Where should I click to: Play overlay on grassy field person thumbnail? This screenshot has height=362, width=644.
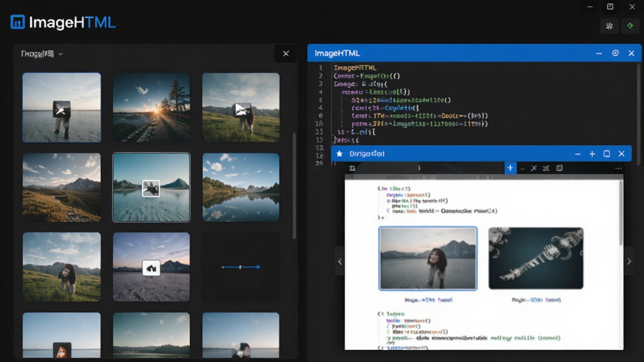coord(242,110)
